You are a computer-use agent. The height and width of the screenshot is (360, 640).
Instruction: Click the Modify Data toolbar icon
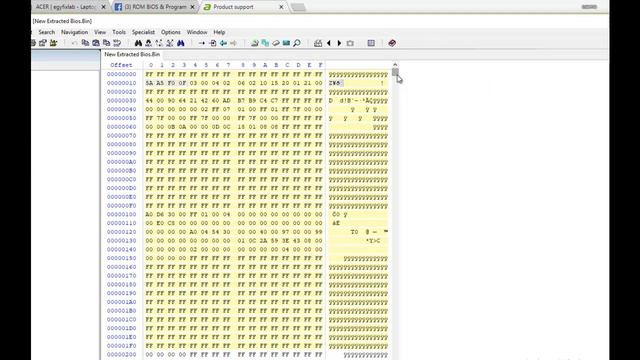coord(117,43)
